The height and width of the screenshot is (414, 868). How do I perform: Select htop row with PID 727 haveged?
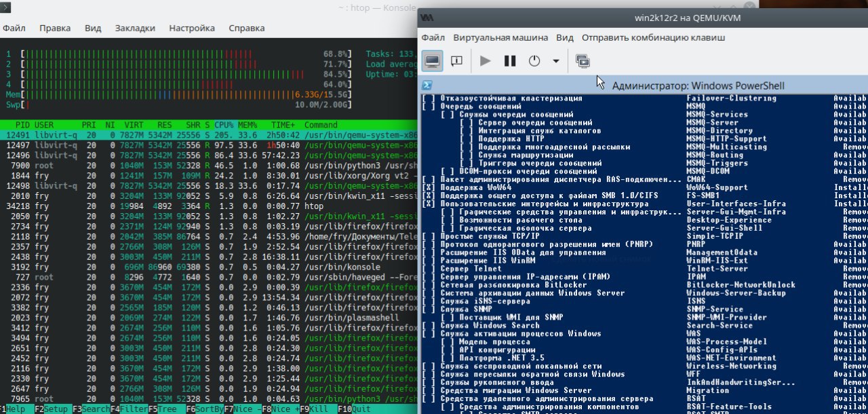[209, 278]
